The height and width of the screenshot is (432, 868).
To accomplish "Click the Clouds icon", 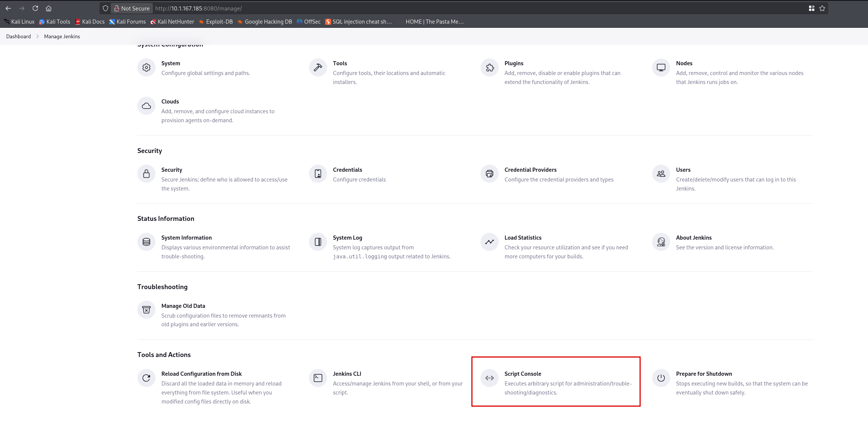I will click(146, 106).
